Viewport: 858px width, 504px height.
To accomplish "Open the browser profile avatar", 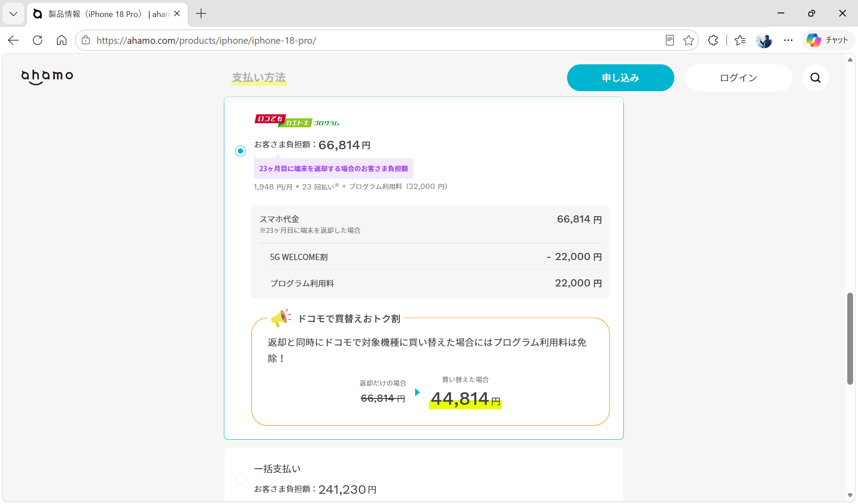I will click(x=764, y=40).
